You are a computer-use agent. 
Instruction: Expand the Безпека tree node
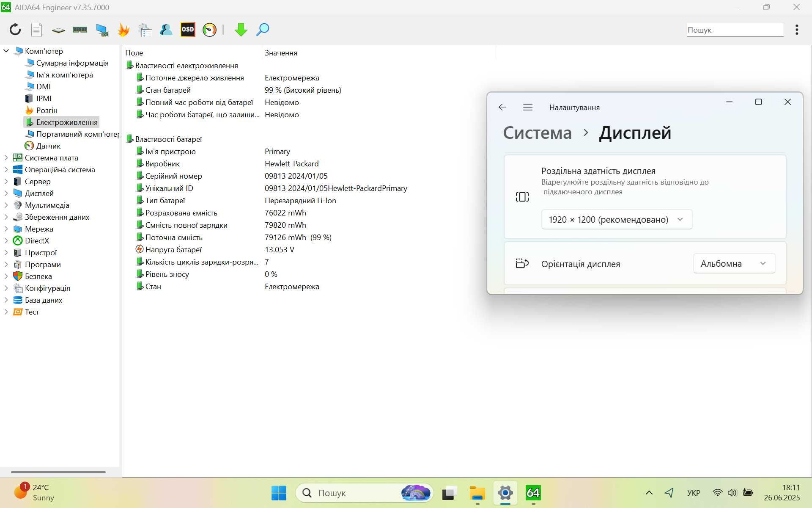pyautogui.click(x=6, y=276)
